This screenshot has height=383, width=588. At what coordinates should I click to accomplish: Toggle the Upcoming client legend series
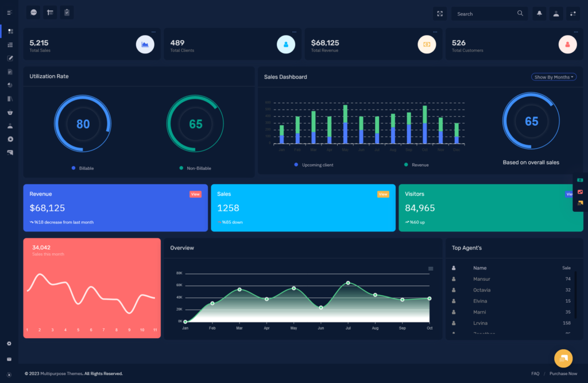pyautogui.click(x=314, y=165)
